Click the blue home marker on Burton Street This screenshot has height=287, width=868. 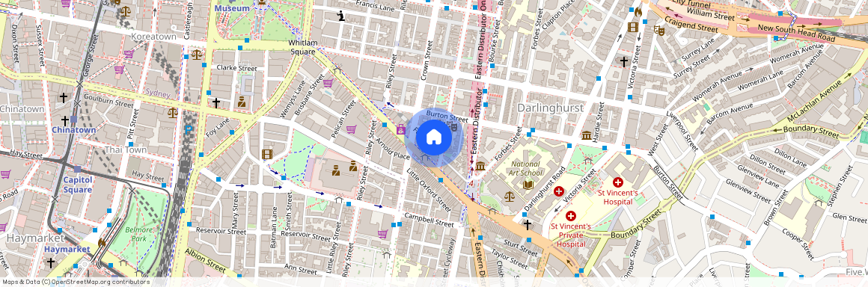(x=434, y=138)
